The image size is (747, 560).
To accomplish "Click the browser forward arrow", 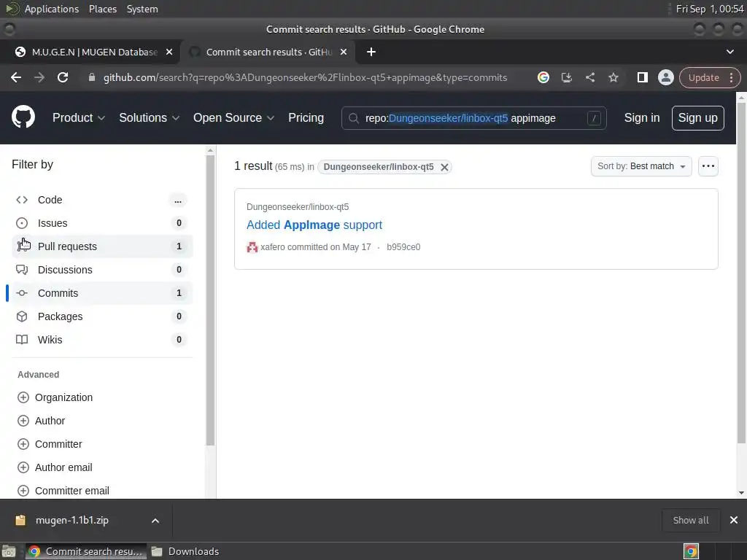I will 39,77.
